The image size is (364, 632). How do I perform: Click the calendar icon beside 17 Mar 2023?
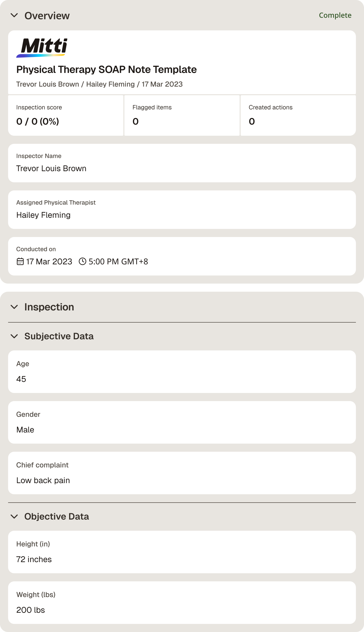click(20, 261)
